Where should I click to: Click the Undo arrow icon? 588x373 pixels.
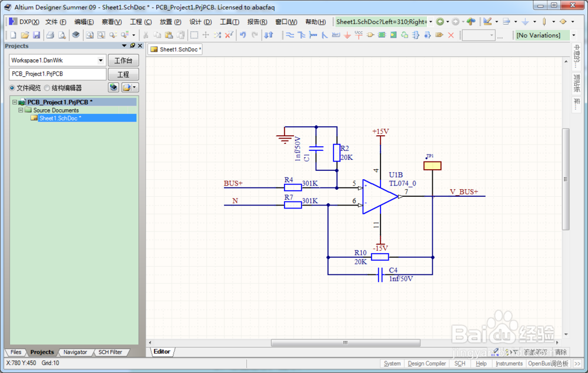pos(243,35)
